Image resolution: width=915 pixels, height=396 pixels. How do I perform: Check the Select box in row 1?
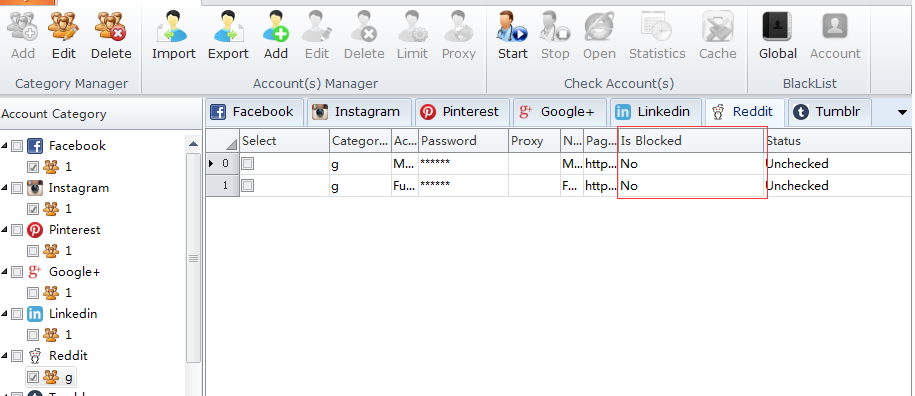click(x=248, y=186)
